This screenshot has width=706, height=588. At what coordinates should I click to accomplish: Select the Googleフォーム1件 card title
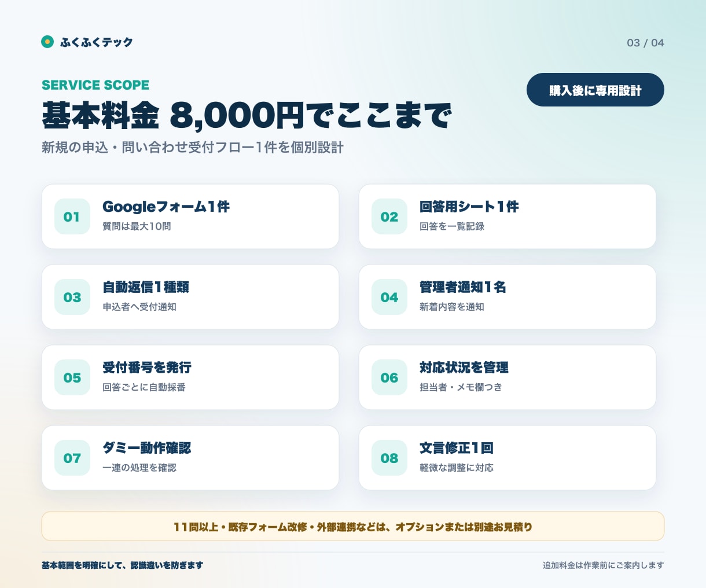[166, 207]
